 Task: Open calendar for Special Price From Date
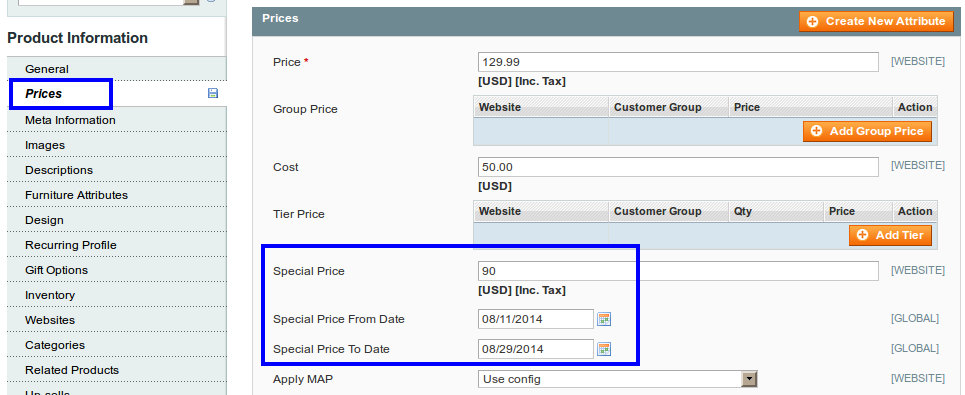coord(604,319)
